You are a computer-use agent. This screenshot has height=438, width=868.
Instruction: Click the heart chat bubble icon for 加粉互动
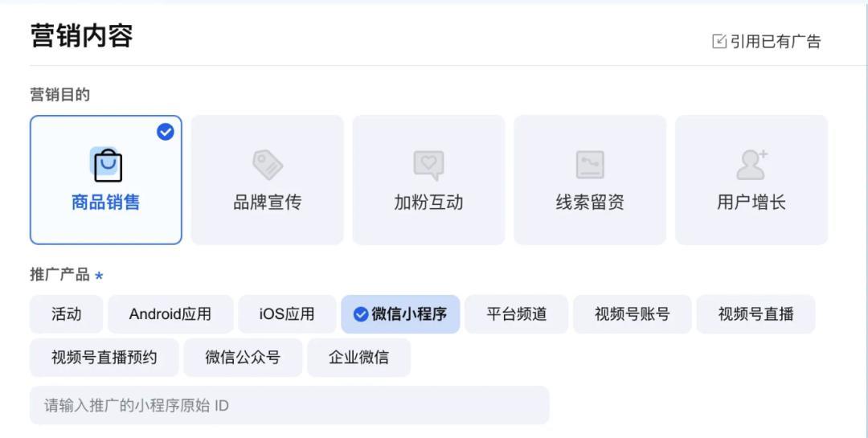(x=428, y=165)
